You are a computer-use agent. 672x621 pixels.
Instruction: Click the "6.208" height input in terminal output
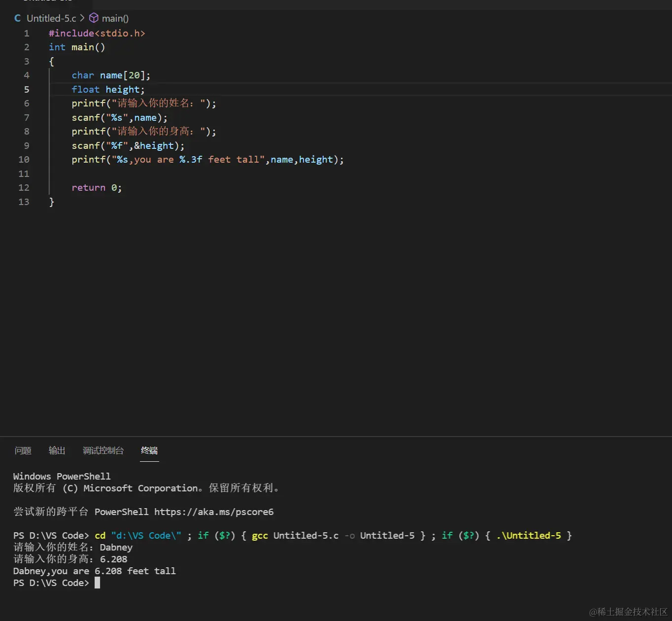coord(114,559)
